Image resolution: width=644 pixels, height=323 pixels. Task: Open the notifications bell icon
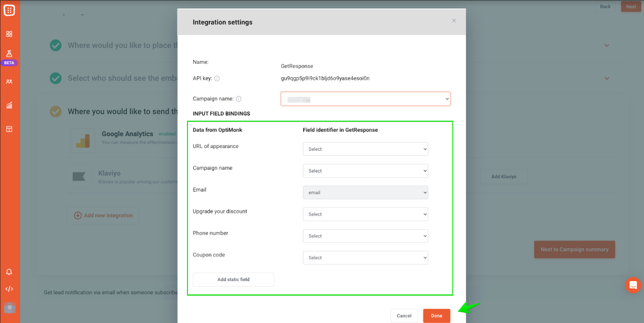point(9,272)
